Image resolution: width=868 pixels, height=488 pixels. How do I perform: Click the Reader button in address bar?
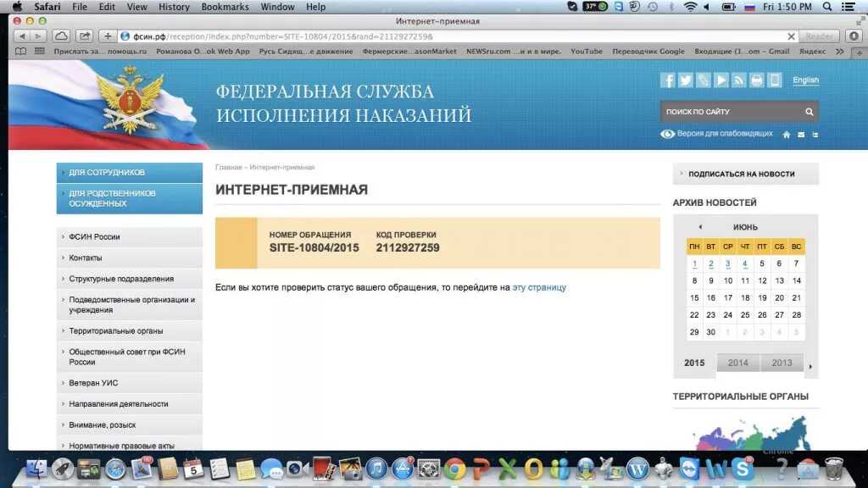(820, 36)
